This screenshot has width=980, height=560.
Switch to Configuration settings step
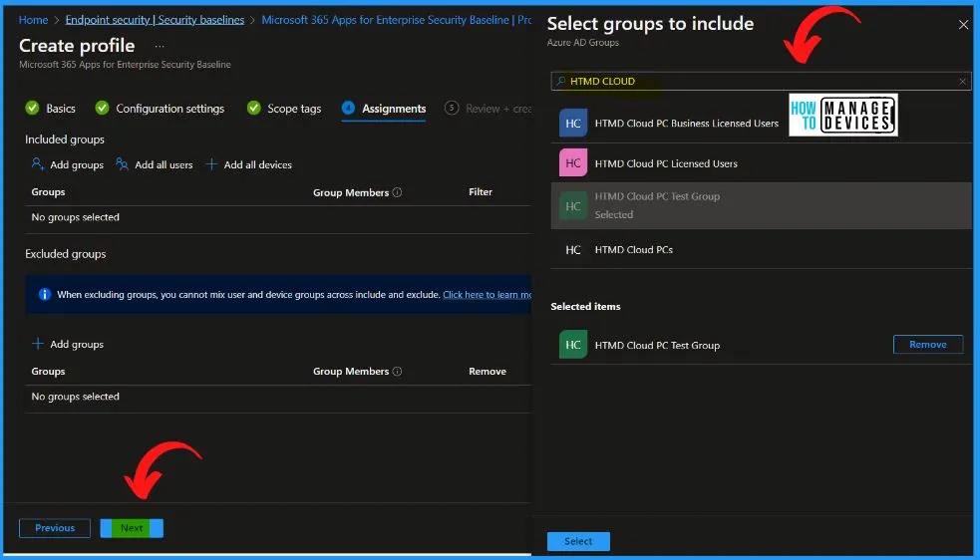click(160, 109)
